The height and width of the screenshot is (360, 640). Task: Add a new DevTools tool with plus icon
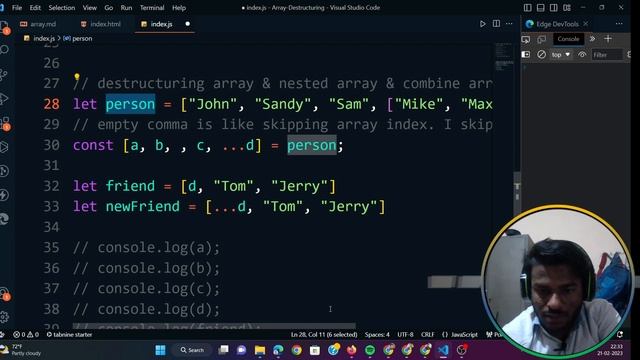(608, 39)
